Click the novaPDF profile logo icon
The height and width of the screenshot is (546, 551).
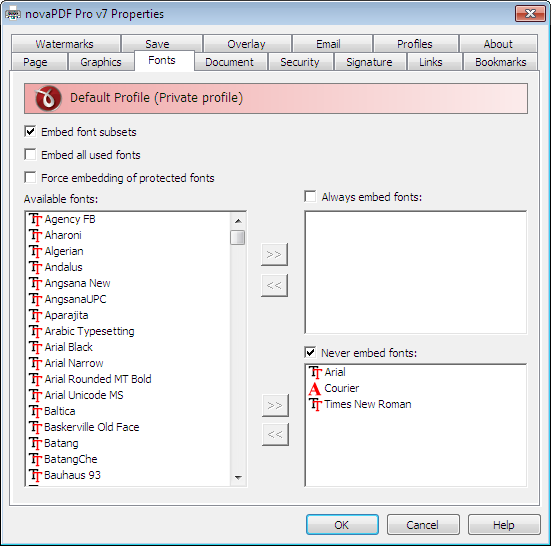coord(48,98)
